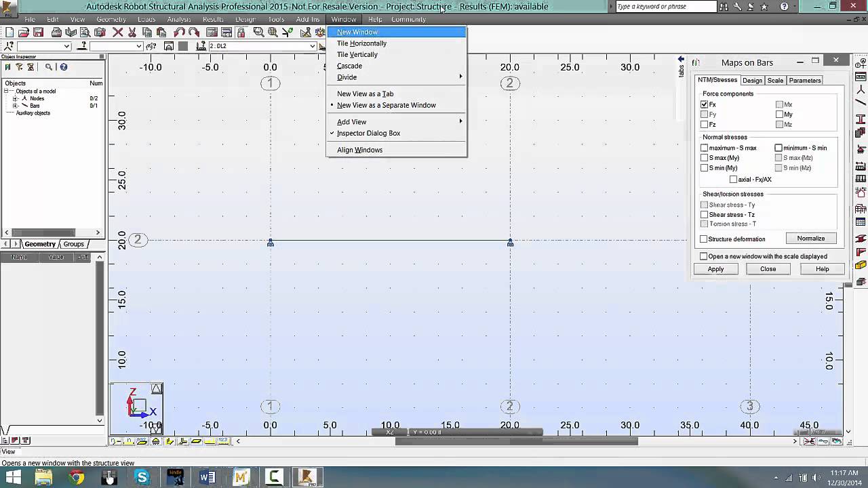Choose Tile Horizontally
Screen dimensions: 868x488
[396, 43]
